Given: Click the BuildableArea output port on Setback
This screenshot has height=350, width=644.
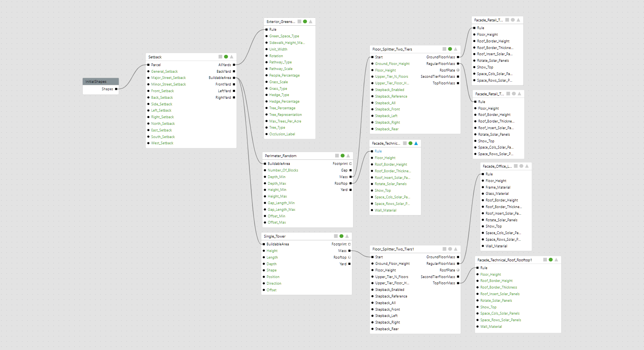Looking at the screenshot, I should pyautogui.click(x=234, y=78).
